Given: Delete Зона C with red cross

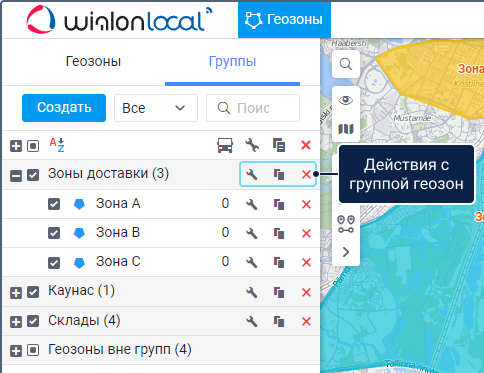Looking at the screenshot, I should click(306, 262).
